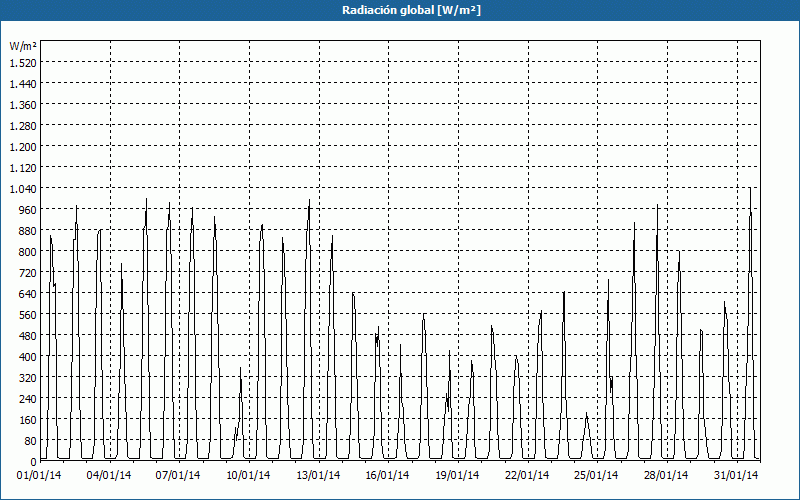
Task: Select the 1.520 y-axis value
Action: tap(23, 63)
